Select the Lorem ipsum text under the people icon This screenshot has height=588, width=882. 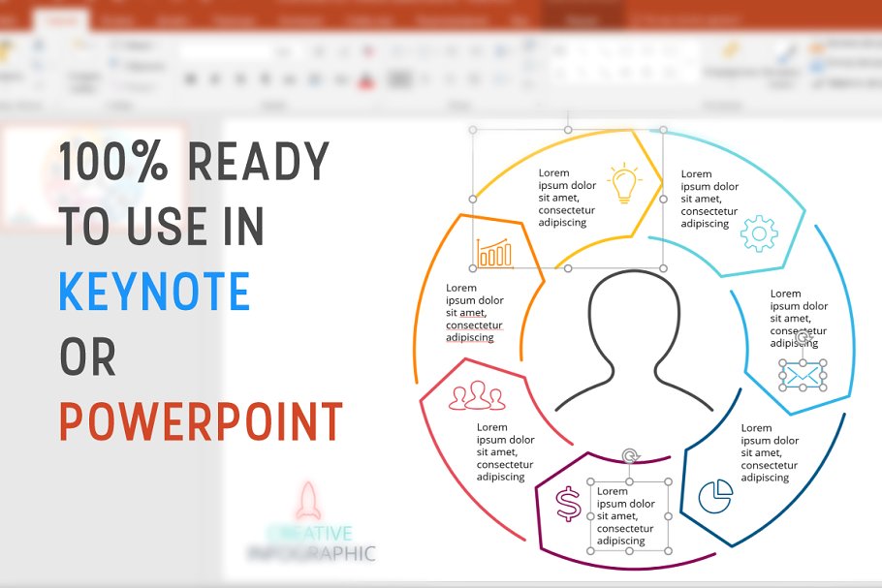pyautogui.click(x=505, y=451)
